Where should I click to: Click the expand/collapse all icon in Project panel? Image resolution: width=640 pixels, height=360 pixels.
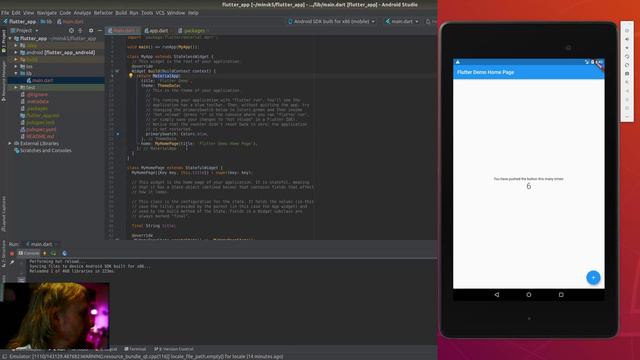click(x=80, y=31)
